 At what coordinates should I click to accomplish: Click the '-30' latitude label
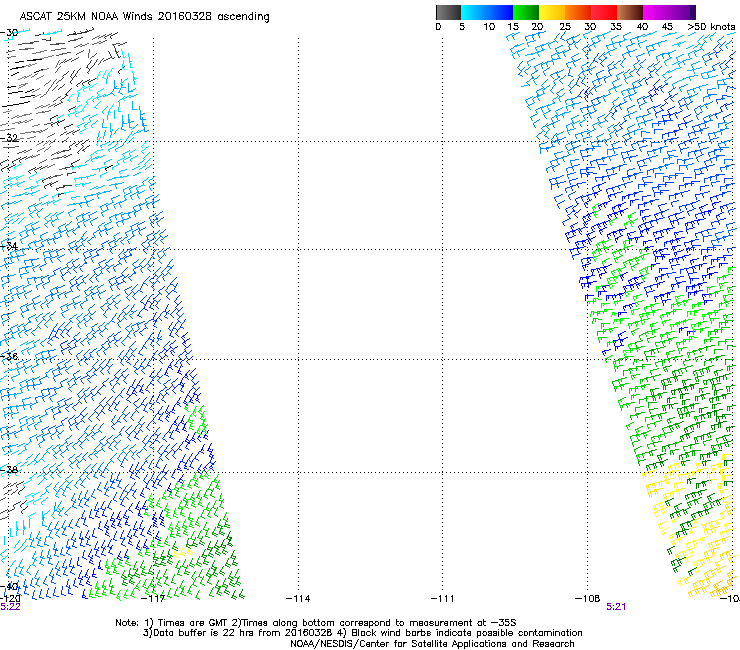[x=9, y=33]
